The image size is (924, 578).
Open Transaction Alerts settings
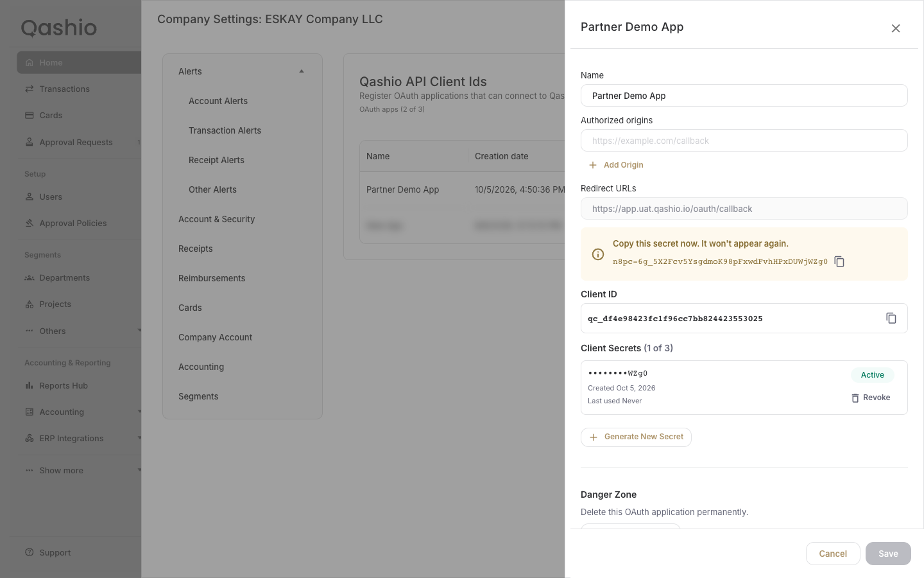[225, 130]
